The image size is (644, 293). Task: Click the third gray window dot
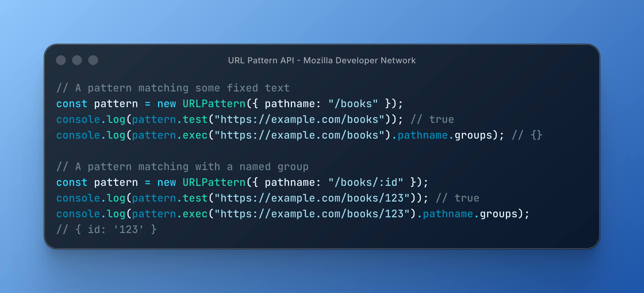[x=93, y=60]
